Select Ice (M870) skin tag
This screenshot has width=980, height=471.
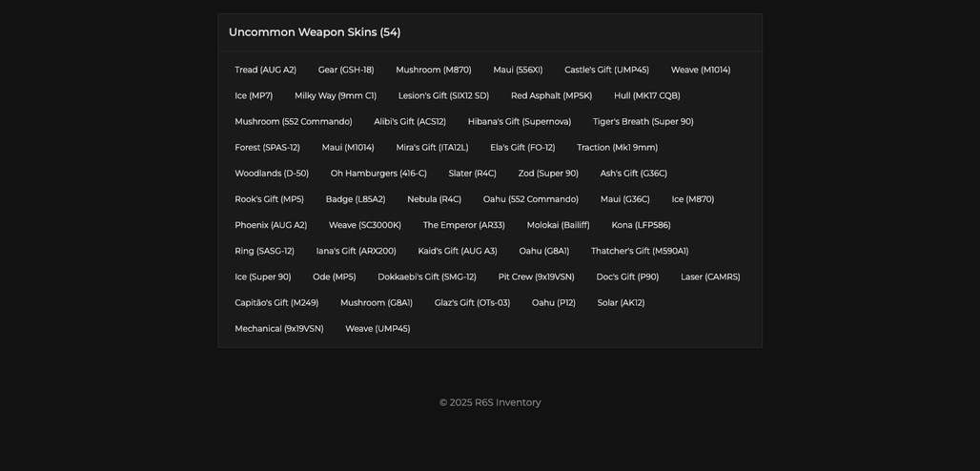pos(693,199)
